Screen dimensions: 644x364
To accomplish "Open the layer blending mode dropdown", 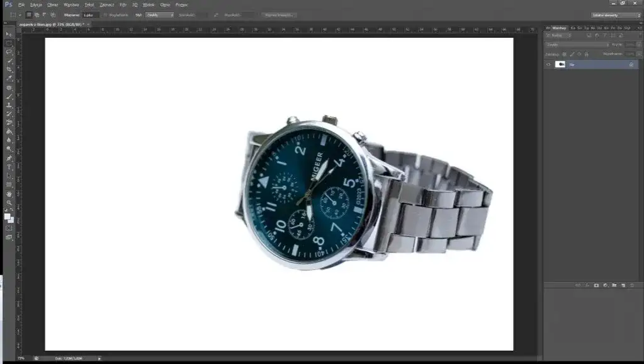I will [x=577, y=45].
